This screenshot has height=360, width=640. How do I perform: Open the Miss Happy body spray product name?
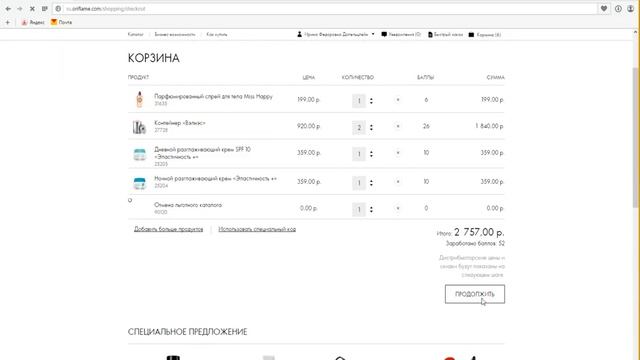coord(213,97)
